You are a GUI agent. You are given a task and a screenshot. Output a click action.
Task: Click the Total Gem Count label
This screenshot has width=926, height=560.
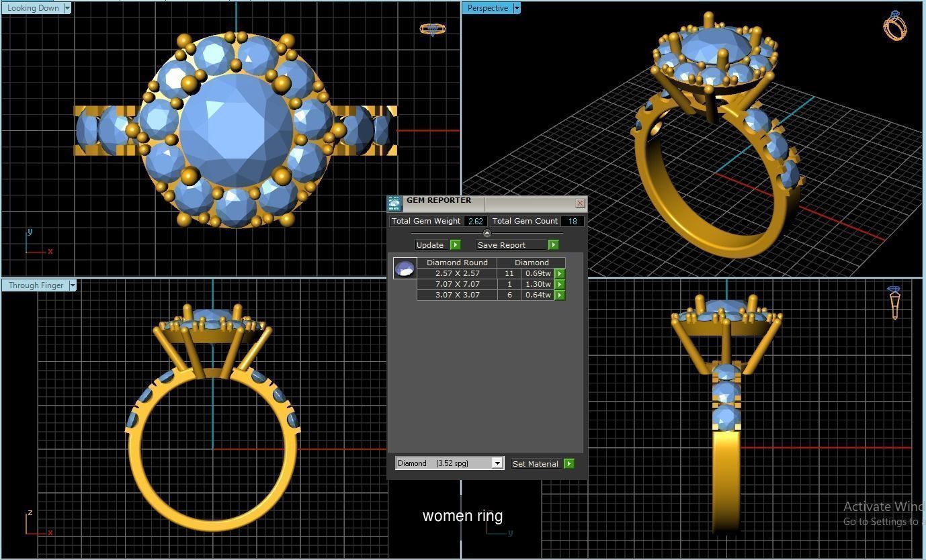pyautogui.click(x=525, y=221)
